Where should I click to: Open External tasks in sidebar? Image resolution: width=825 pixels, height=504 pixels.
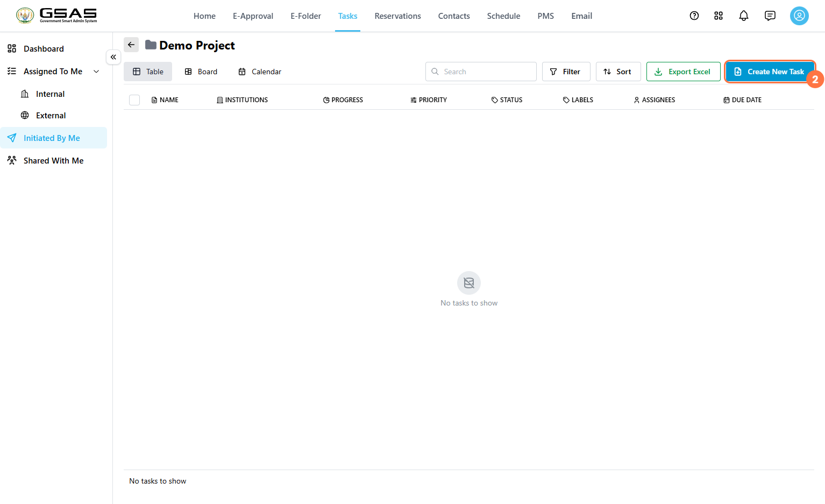tap(51, 116)
